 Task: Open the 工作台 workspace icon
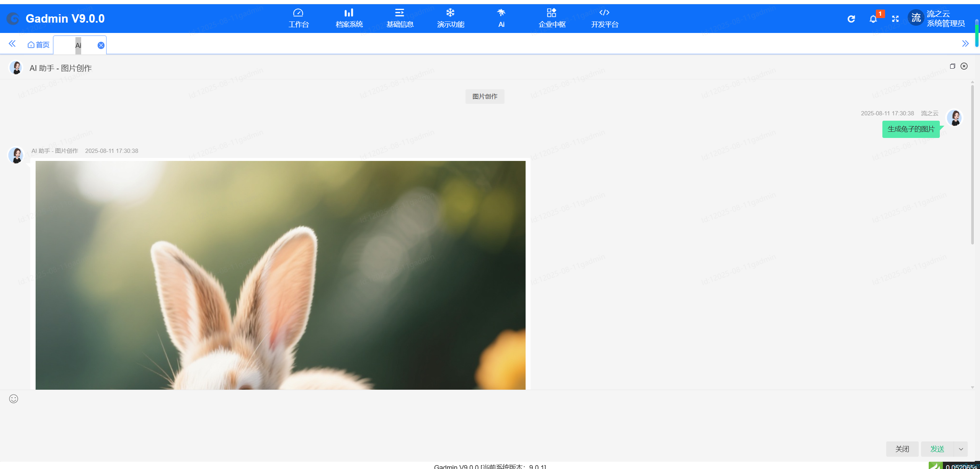[x=299, y=18]
